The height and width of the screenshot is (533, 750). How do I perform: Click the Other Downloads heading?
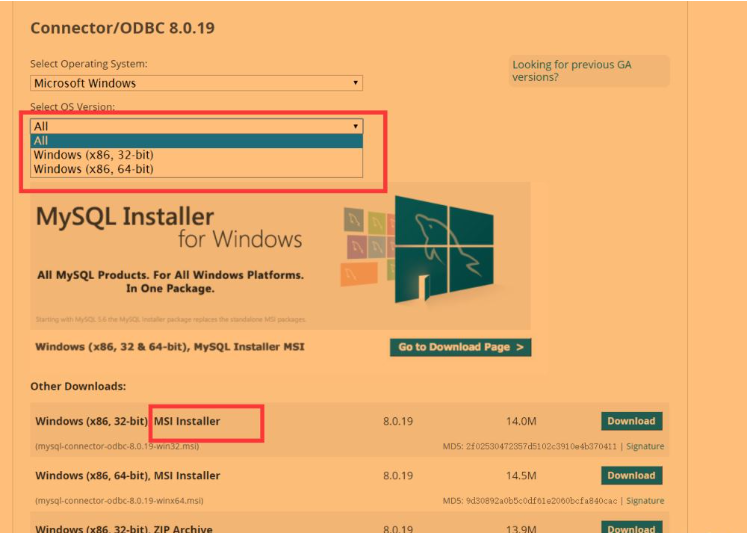tap(78, 386)
